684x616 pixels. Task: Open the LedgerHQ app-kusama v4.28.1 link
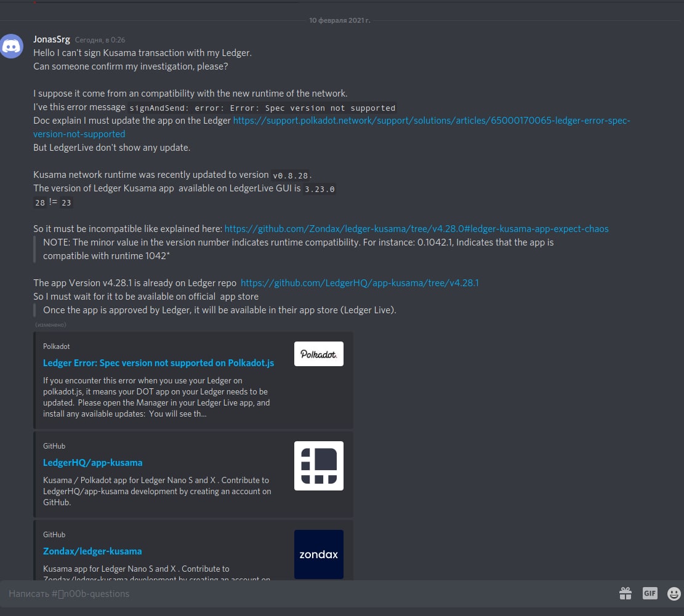point(360,283)
